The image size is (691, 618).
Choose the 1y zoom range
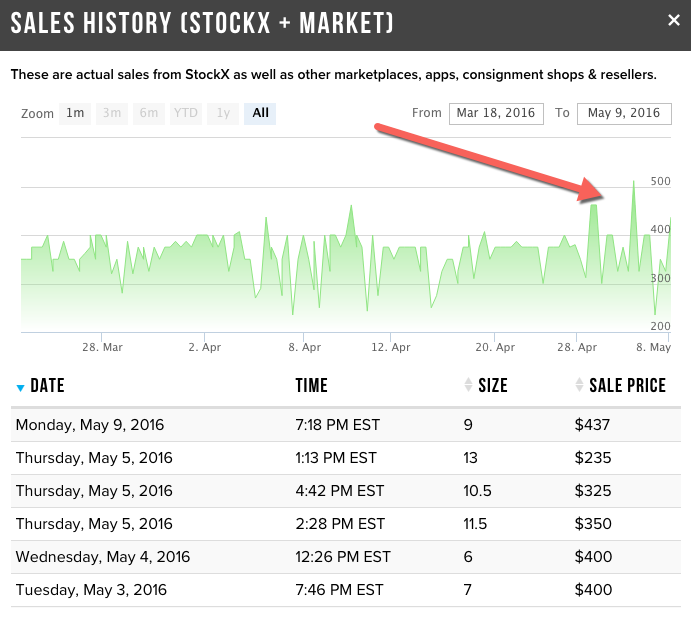point(223,113)
